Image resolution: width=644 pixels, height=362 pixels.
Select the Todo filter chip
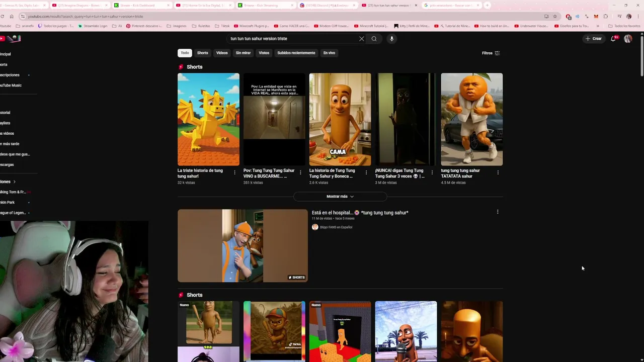coord(185,53)
